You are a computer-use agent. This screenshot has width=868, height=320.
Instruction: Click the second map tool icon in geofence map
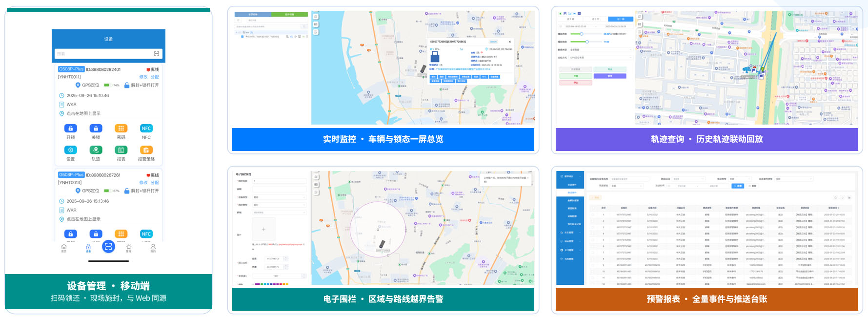316,185
